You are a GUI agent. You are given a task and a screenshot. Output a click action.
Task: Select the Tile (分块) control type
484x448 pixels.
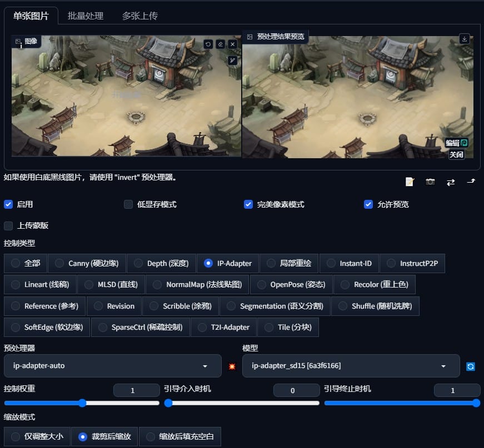point(288,328)
